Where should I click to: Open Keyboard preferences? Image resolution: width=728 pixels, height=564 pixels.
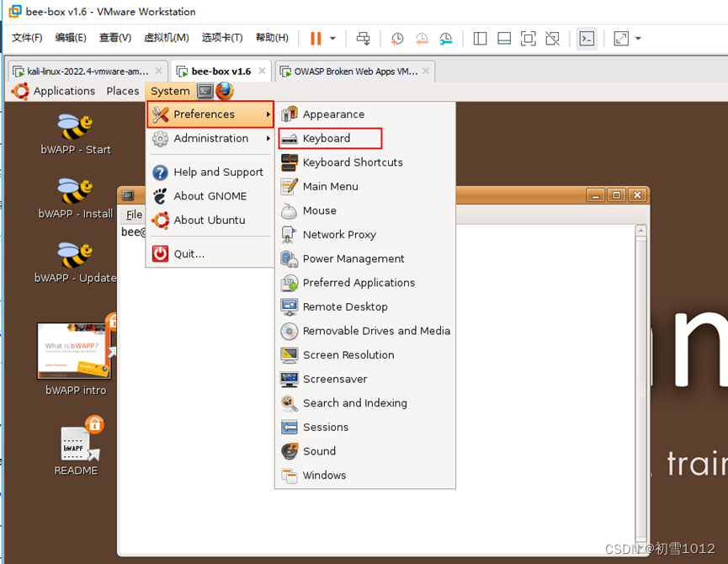tap(365, 138)
